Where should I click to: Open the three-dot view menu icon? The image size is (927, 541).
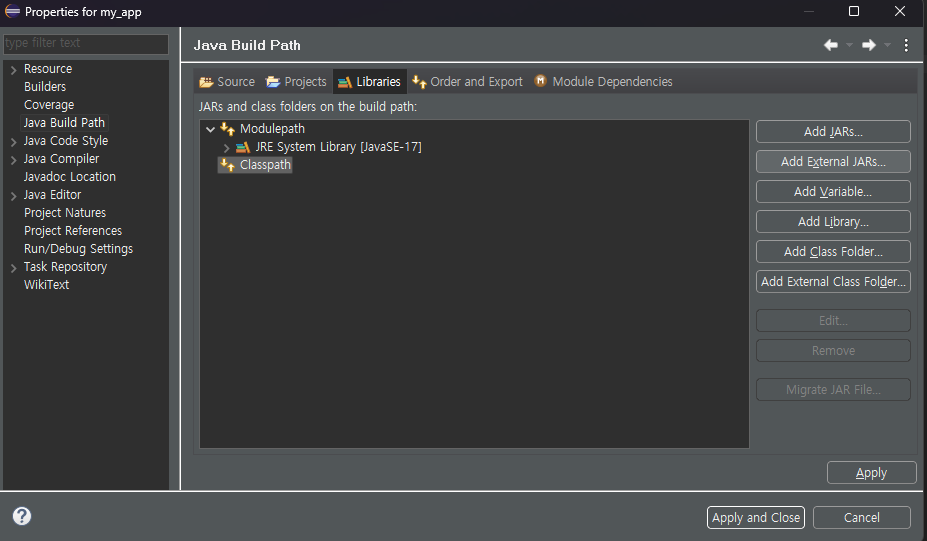(906, 45)
